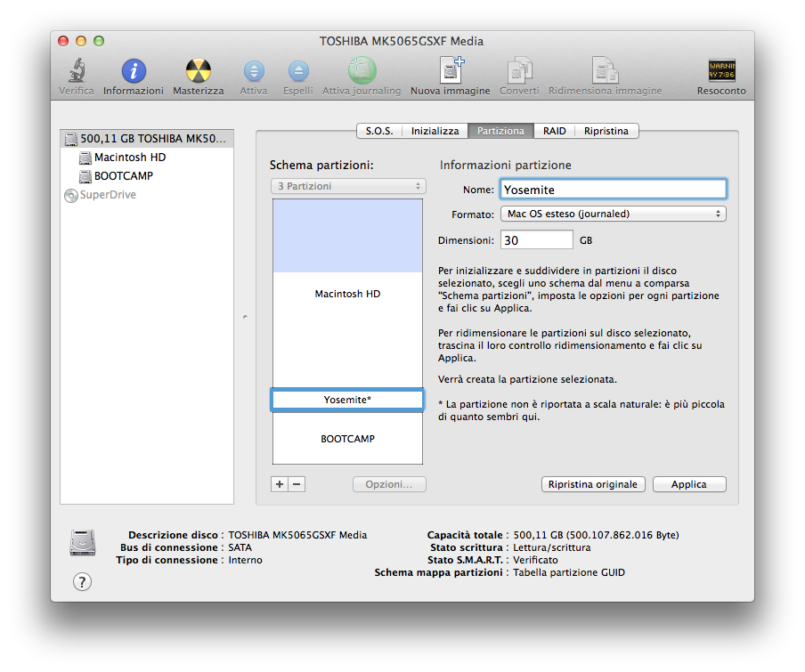Image resolution: width=805 pixels, height=672 pixels.
Task: Click the sidebar splitter handle
Action: click(245, 317)
